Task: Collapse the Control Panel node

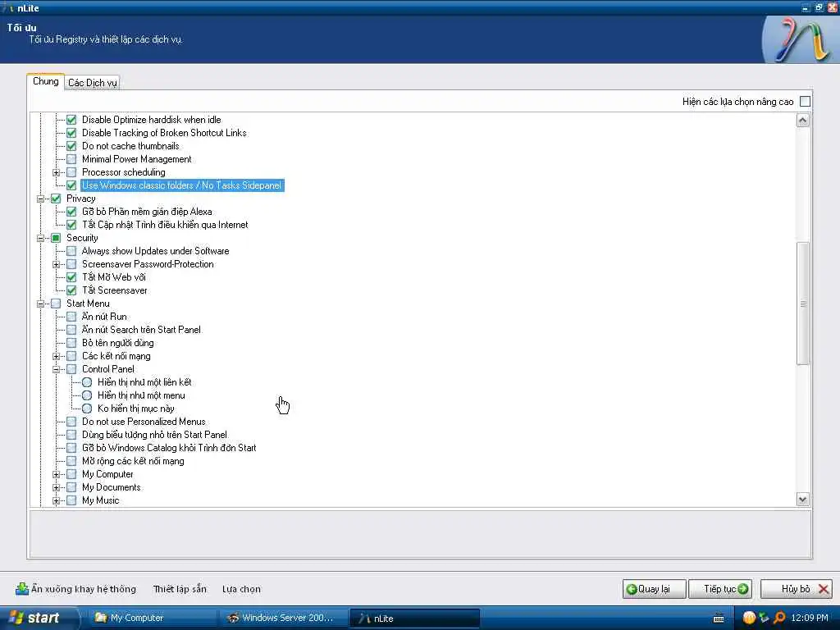Action: click(56, 369)
